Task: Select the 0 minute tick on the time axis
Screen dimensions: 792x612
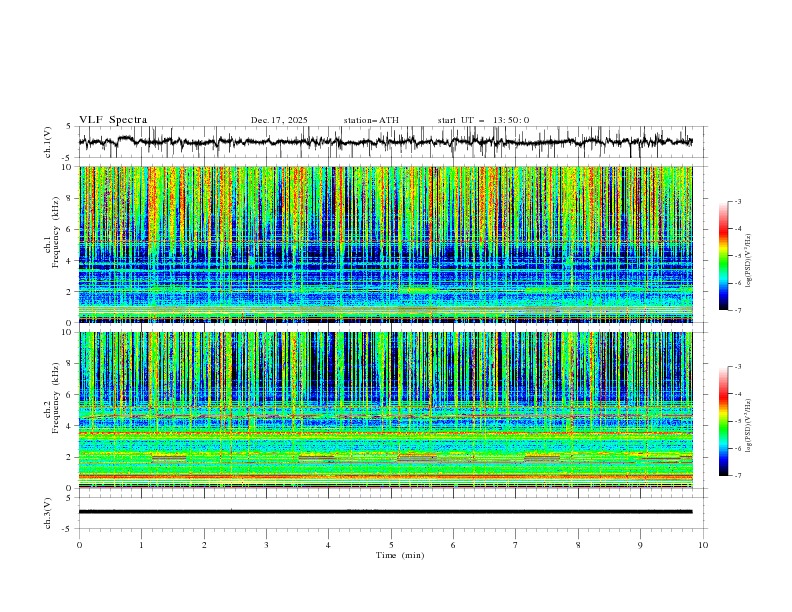Action: [79, 544]
